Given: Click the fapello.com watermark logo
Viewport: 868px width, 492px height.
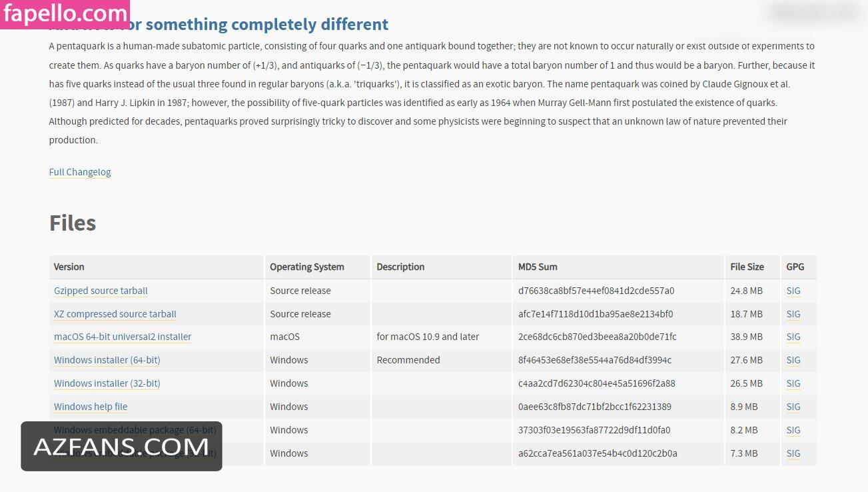Looking at the screenshot, I should [x=65, y=14].
